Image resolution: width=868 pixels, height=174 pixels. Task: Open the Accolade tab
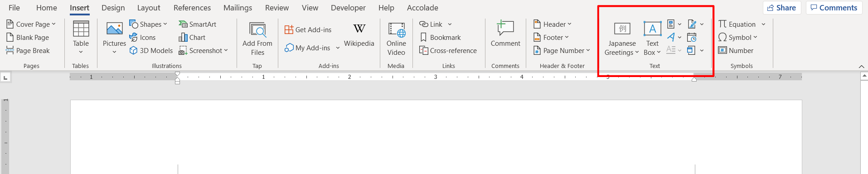pyautogui.click(x=422, y=8)
